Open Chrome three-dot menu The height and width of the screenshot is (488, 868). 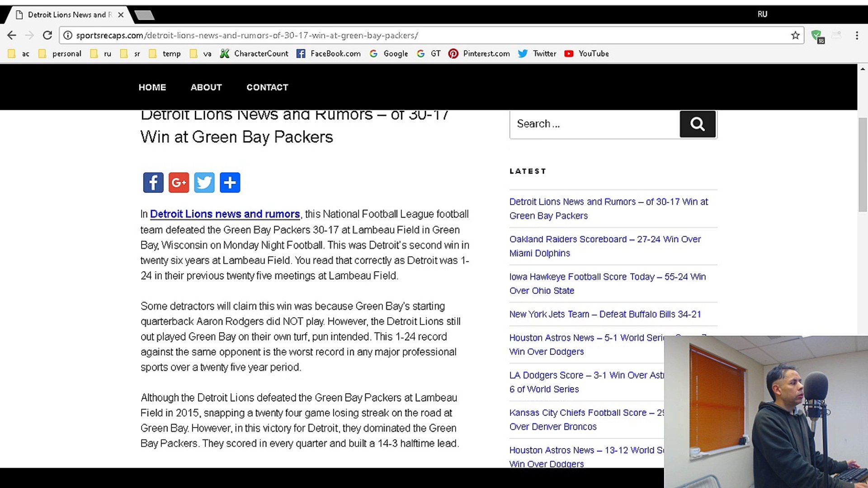pos(857,35)
